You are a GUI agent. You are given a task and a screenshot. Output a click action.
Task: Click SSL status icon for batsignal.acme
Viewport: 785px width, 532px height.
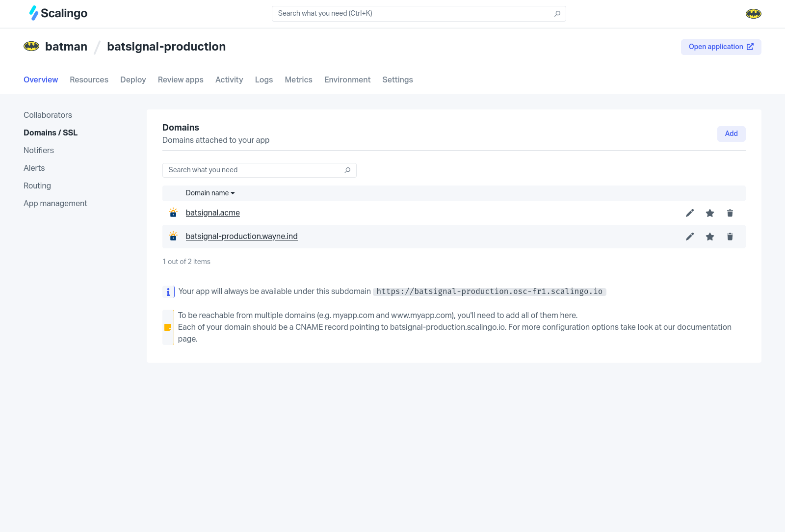tap(173, 213)
